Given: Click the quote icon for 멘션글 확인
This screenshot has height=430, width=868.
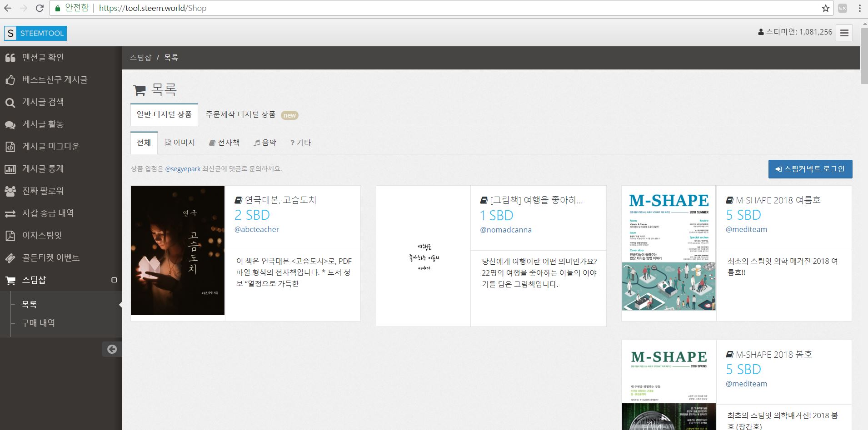Looking at the screenshot, I should point(10,58).
